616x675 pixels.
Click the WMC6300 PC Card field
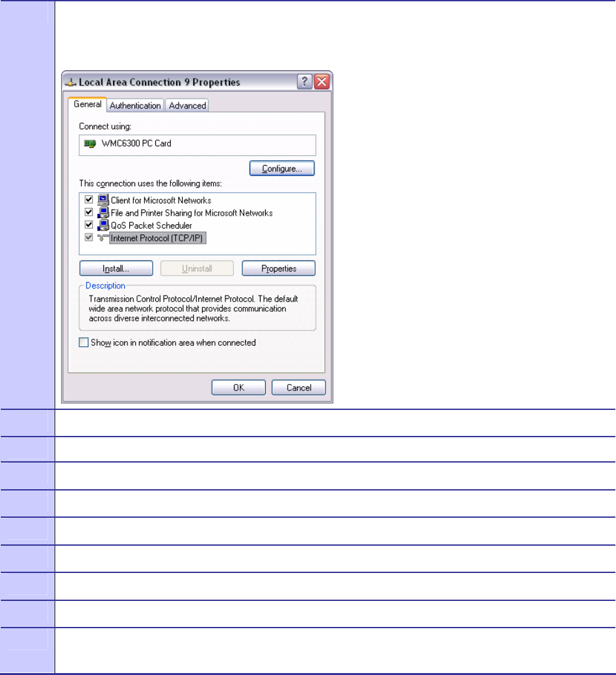[x=197, y=145]
